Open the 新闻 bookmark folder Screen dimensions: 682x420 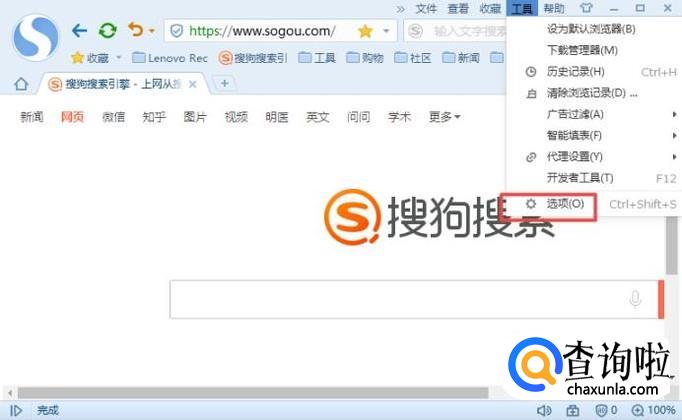(461, 58)
